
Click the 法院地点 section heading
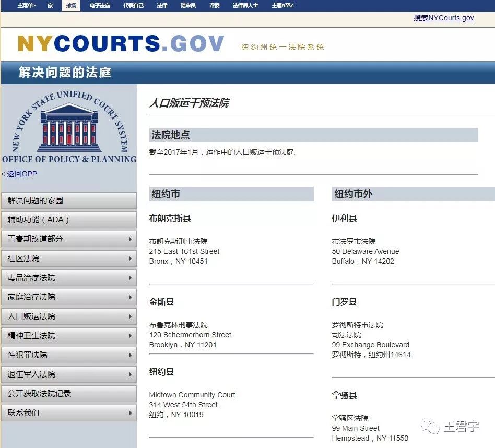170,135
